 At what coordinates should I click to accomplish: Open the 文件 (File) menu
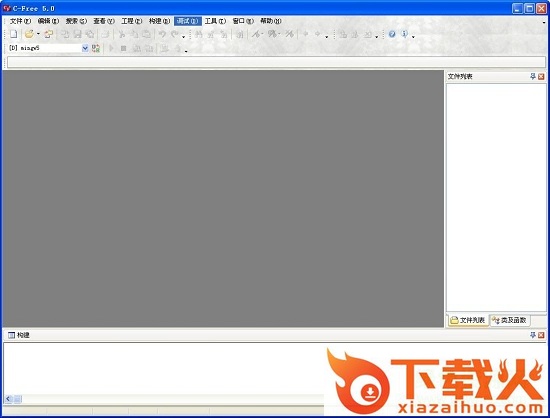click(x=20, y=21)
